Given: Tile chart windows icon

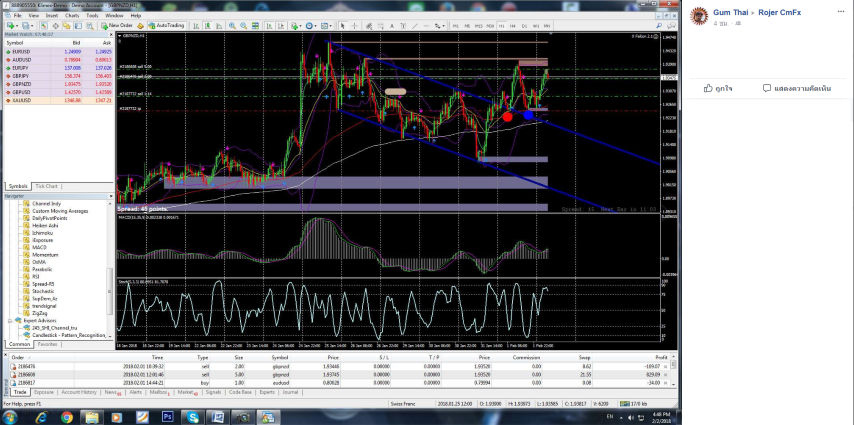Looking at the screenshot, I should (x=255, y=25).
